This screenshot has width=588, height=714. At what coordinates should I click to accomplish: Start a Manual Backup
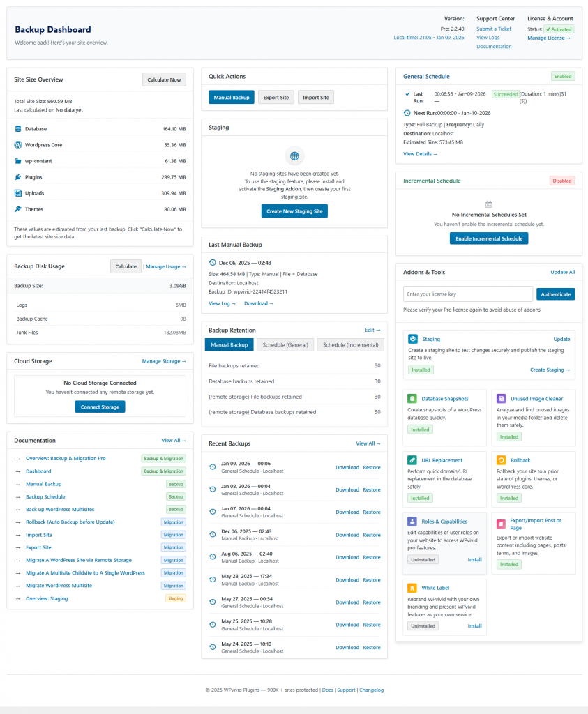231,97
